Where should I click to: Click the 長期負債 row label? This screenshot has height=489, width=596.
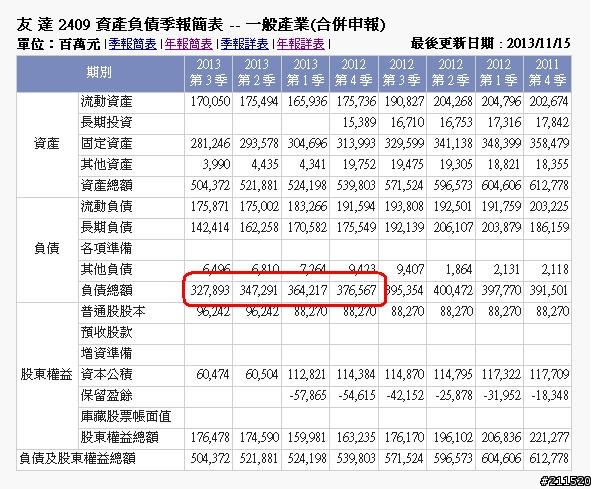click(x=106, y=228)
